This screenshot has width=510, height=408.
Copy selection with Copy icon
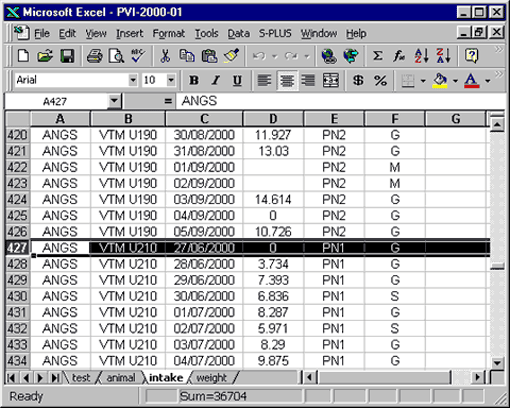click(x=187, y=56)
